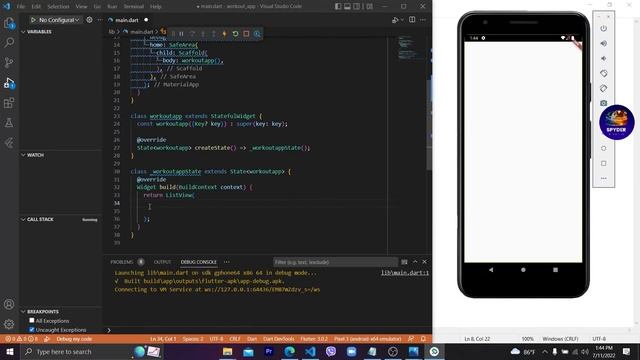
Task: Click the debug console filter field
Action: click(x=335, y=262)
